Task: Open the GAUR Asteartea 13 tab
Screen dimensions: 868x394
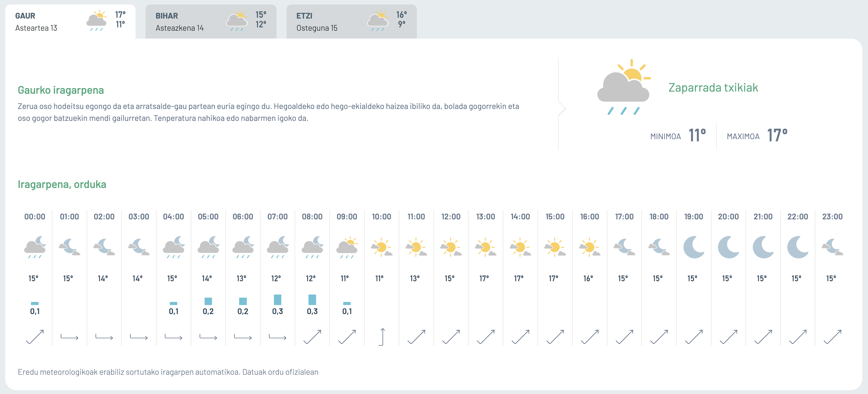Action: [70, 22]
